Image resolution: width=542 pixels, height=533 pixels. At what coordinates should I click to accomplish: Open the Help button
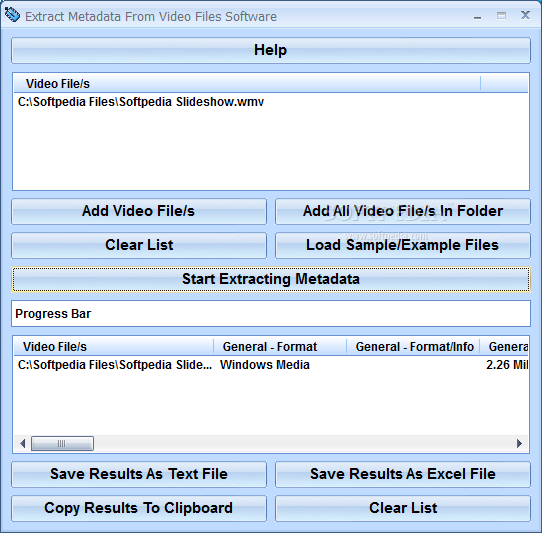tap(271, 50)
